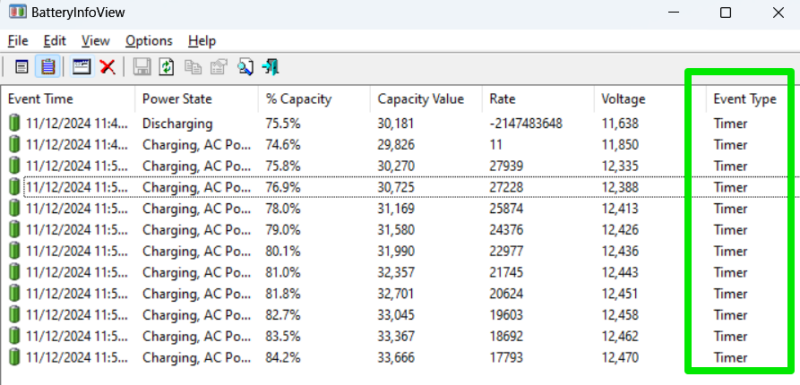This screenshot has width=800, height=385.
Task: Select capacity value 33,666
Action: [395, 357]
